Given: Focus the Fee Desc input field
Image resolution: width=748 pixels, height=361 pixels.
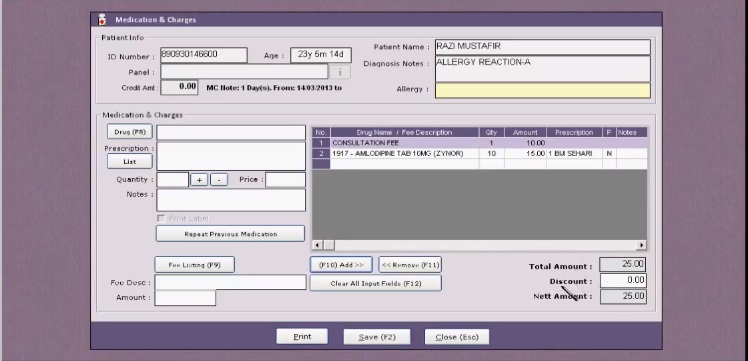Looking at the screenshot, I should coord(230,282).
